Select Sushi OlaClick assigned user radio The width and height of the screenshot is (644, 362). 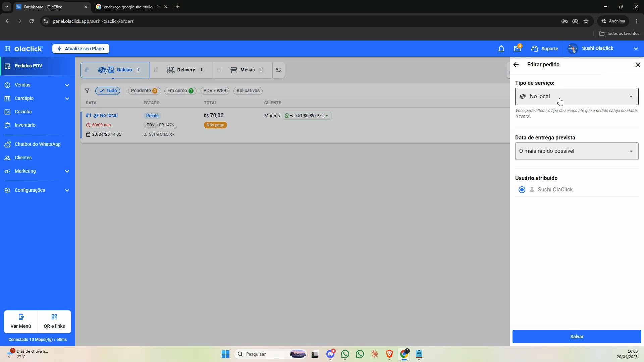(x=522, y=190)
